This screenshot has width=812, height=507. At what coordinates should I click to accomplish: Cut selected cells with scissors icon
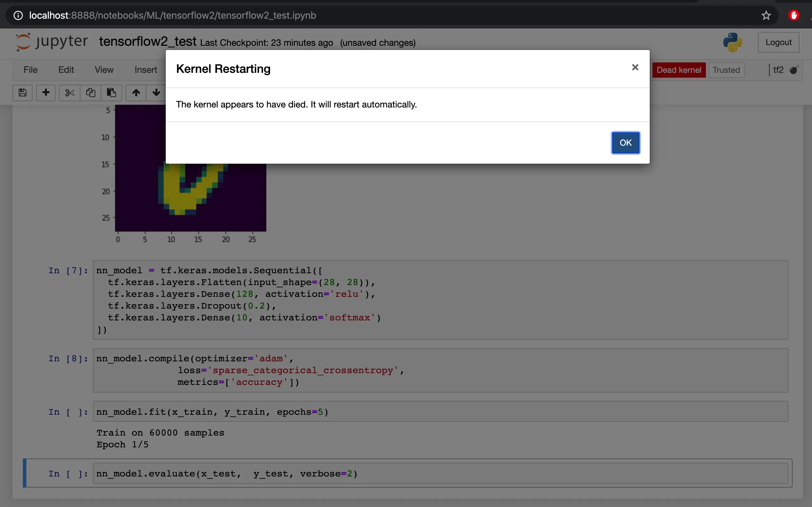tap(70, 93)
